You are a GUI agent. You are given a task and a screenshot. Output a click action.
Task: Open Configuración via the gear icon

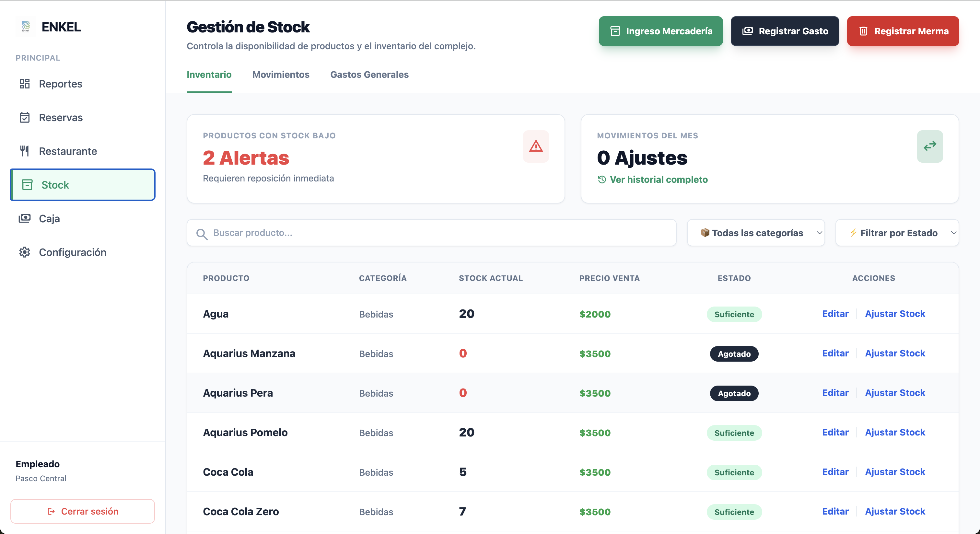pyautogui.click(x=24, y=252)
